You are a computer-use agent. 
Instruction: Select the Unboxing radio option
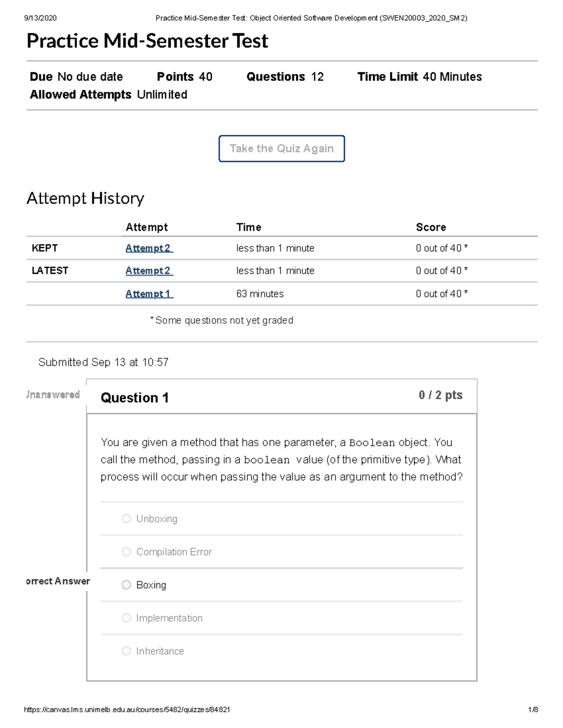click(x=126, y=518)
